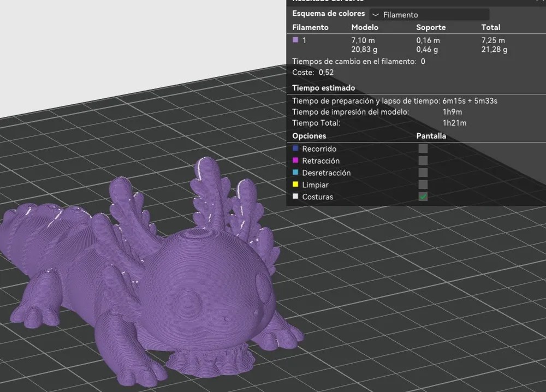Click the total weight value 21,28 g

[495, 50]
